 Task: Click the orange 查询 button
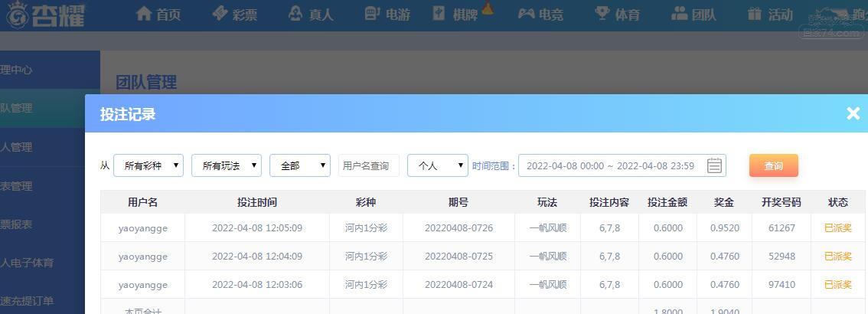(x=774, y=165)
